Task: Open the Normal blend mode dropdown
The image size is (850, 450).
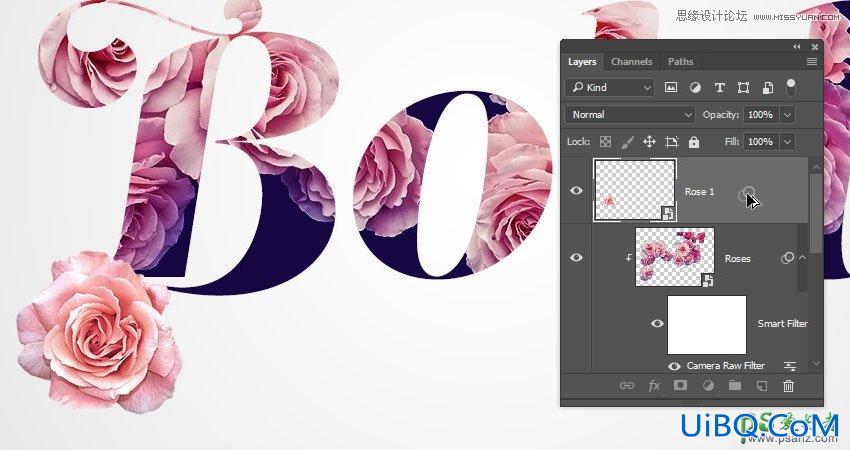Action: [x=630, y=114]
